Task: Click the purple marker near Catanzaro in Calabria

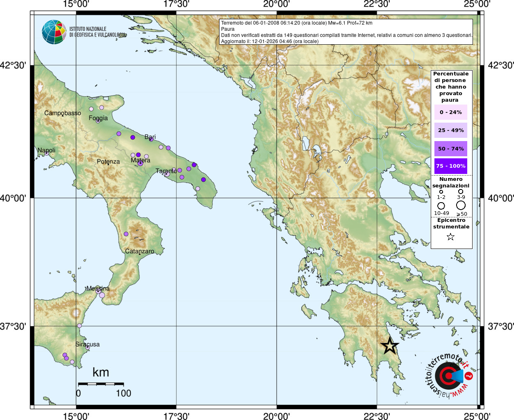Action: (x=126, y=234)
